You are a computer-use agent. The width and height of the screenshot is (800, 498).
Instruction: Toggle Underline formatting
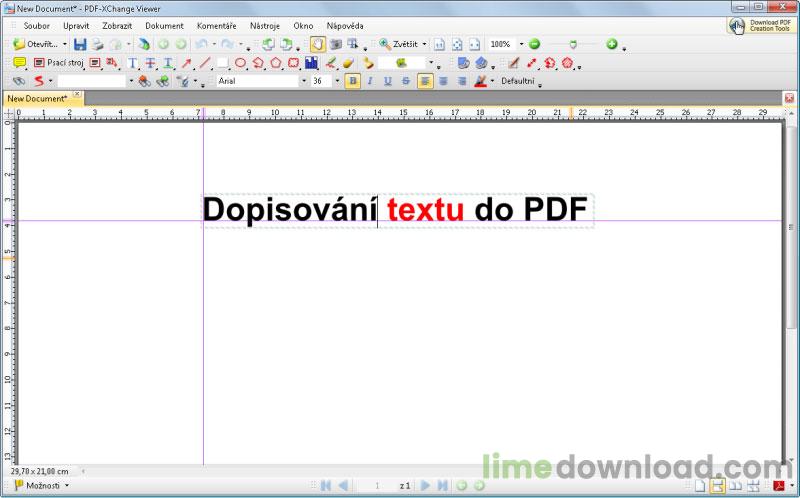pos(388,81)
